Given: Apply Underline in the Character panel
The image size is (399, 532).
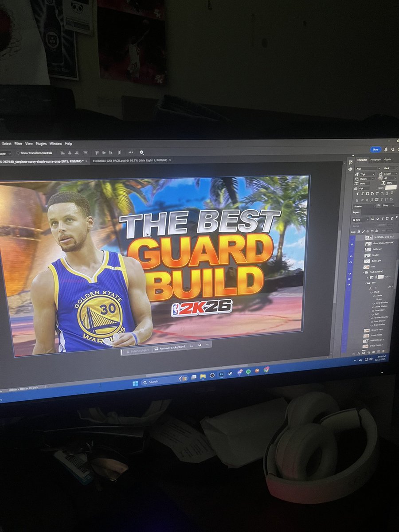Looking at the screenshot, I should coord(387,193).
